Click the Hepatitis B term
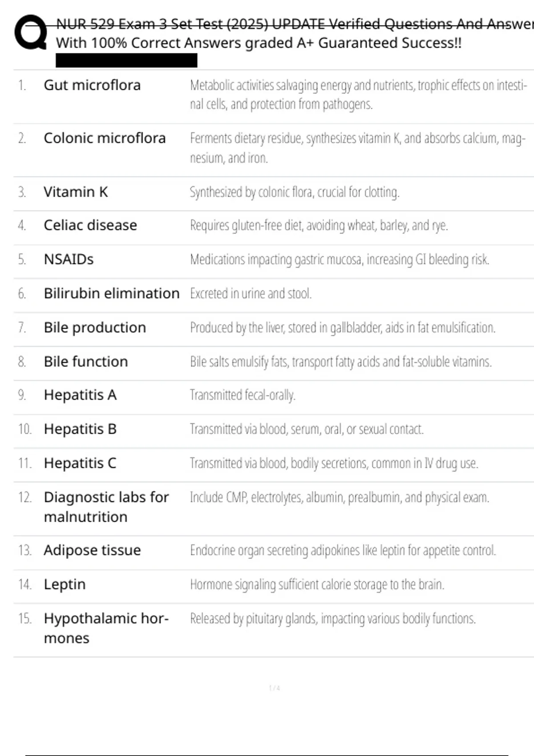The height and width of the screenshot is (756, 534). point(80,429)
